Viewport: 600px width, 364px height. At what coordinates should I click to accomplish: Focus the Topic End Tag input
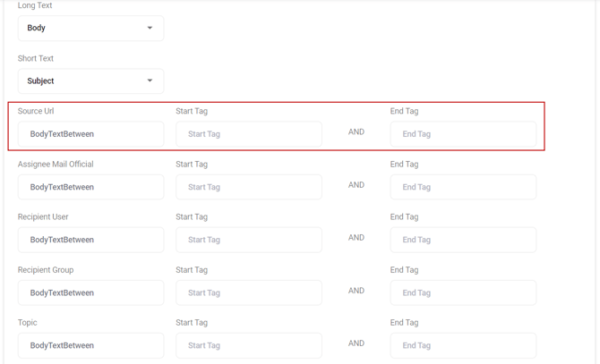(x=463, y=345)
